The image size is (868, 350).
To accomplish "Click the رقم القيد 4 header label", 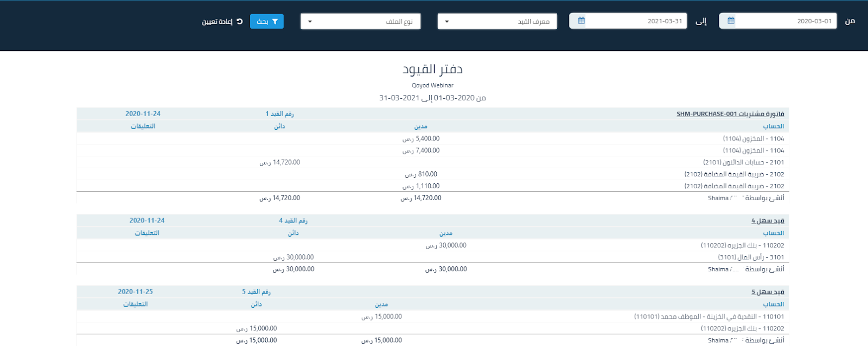I will (293, 221).
